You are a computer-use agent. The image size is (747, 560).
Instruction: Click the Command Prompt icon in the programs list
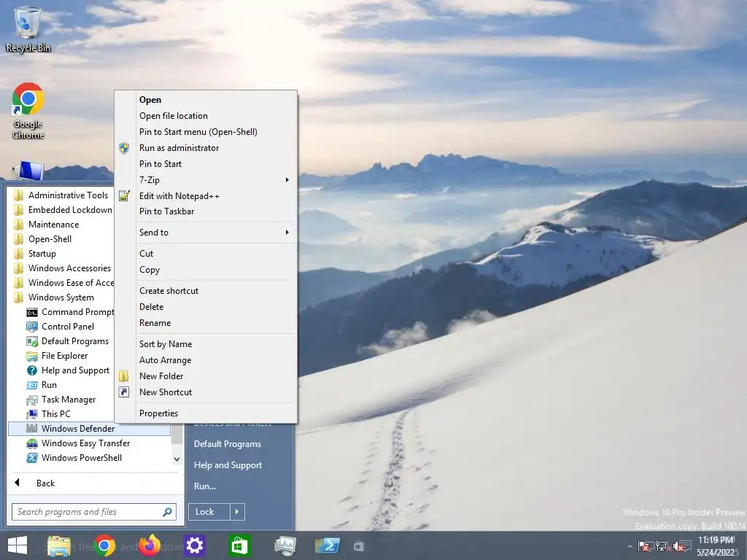[x=32, y=312]
